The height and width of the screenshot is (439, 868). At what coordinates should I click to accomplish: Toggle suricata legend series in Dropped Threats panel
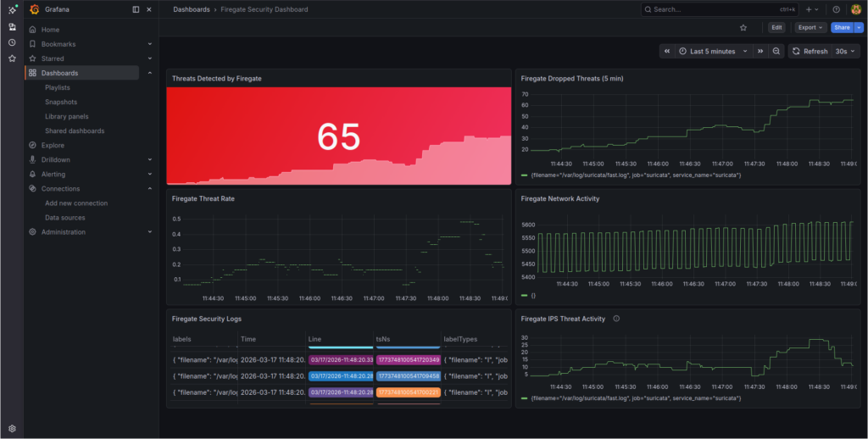point(632,175)
